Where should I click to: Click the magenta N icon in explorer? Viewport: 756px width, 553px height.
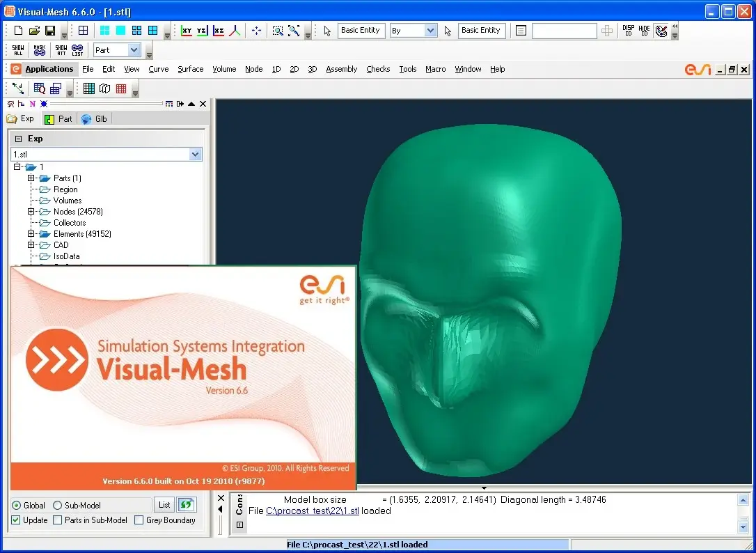pyautogui.click(x=32, y=104)
